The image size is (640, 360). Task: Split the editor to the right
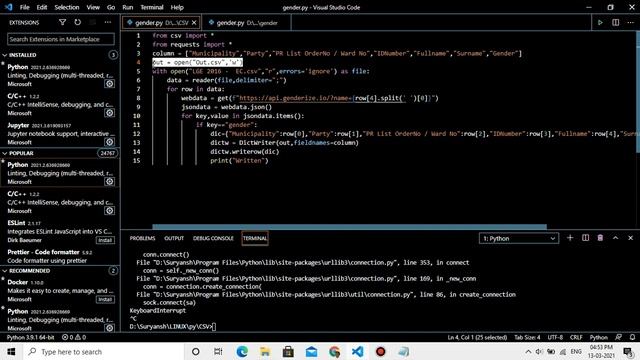pos(616,22)
